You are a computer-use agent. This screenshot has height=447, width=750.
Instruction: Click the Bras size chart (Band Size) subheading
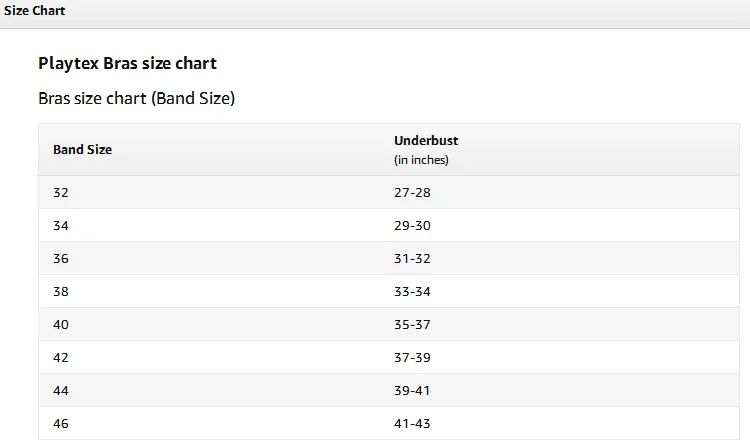(x=136, y=99)
